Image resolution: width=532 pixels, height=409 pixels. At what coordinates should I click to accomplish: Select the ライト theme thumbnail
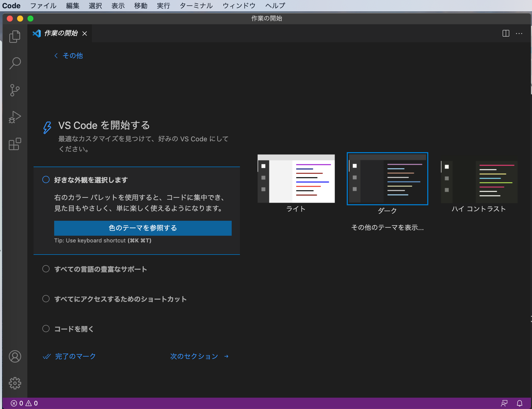tap(296, 178)
